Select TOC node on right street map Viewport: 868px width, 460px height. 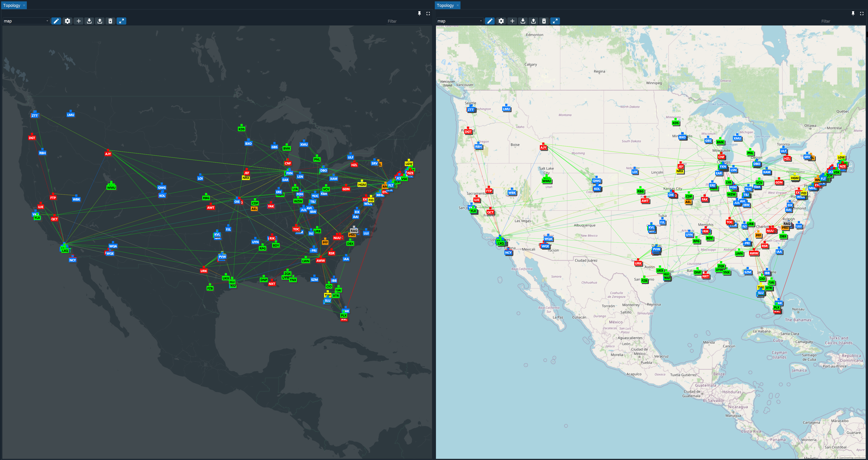730,222
